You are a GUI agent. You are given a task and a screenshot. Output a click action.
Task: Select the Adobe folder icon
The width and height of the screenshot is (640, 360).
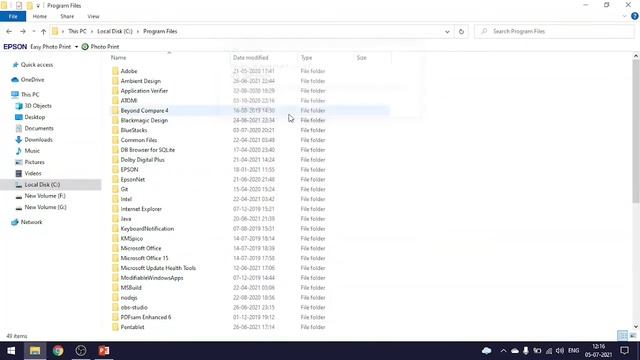point(115,71)
